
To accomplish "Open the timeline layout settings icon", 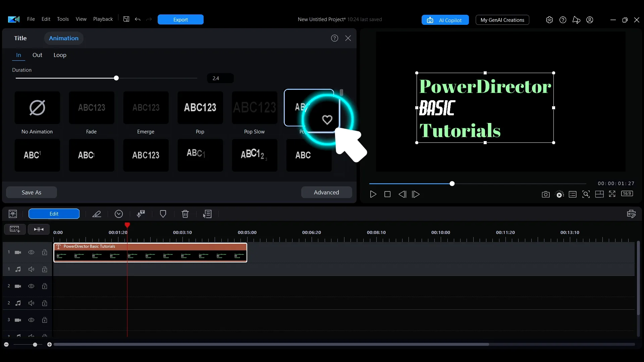I will pyautogui.click(x=631, y=214).
